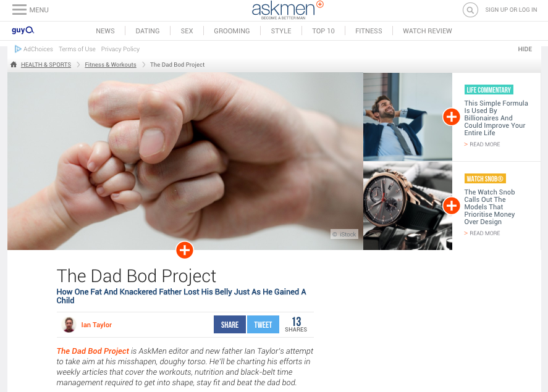Open the guyQ logo link
This screenshot has width=548, height=392.
tap(23, 30)
